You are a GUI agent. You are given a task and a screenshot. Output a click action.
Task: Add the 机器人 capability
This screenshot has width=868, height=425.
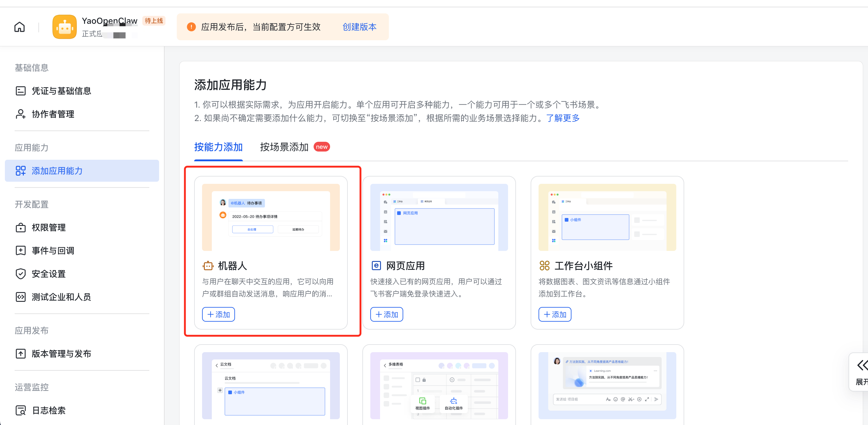click(218, 314)
